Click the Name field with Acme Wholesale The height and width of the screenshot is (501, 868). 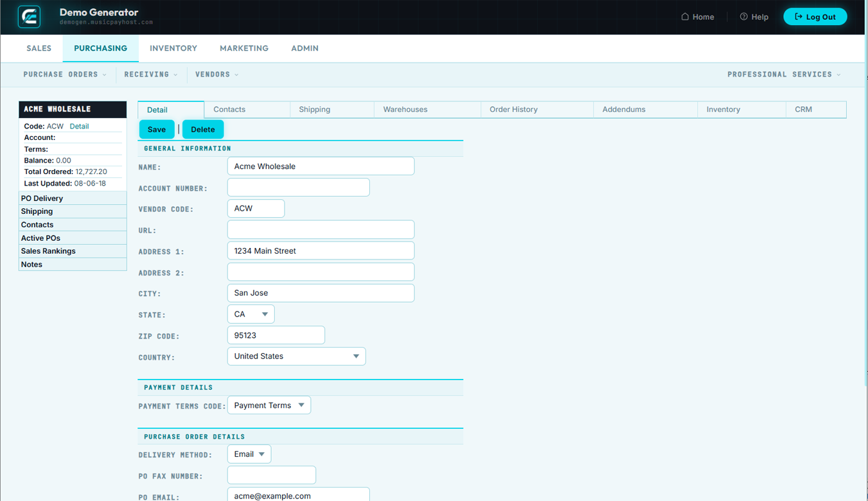[321, 166]
